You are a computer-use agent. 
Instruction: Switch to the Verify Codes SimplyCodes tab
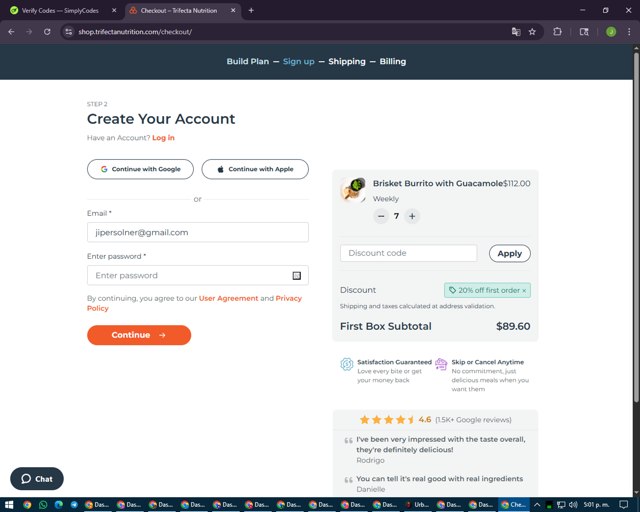point(60,11)
